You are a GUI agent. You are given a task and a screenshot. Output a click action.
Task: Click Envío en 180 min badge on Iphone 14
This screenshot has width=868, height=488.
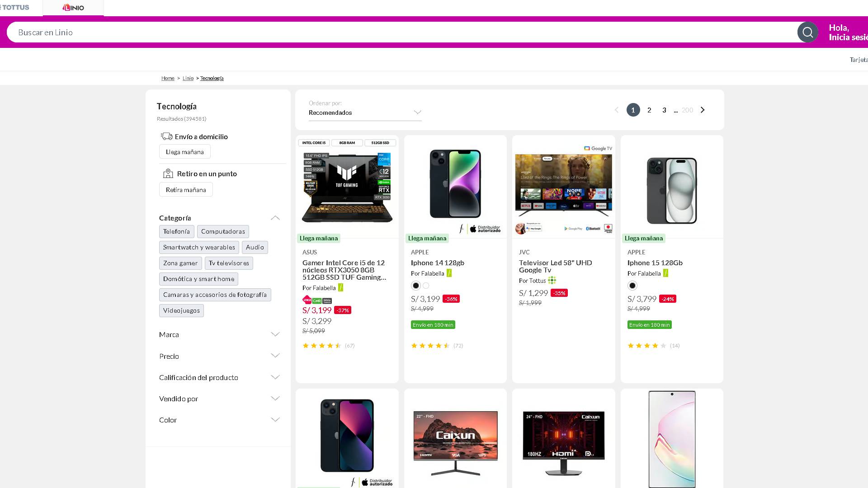coord(433,325)
